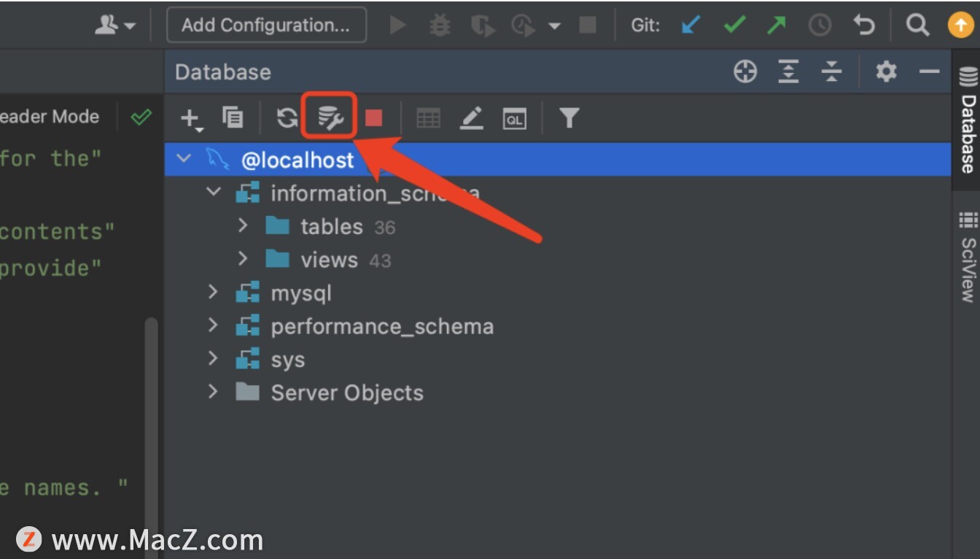Collapse the @localhost node chevron
The image size is (980, 559).
pyautogui.click(x=184, y=158)
